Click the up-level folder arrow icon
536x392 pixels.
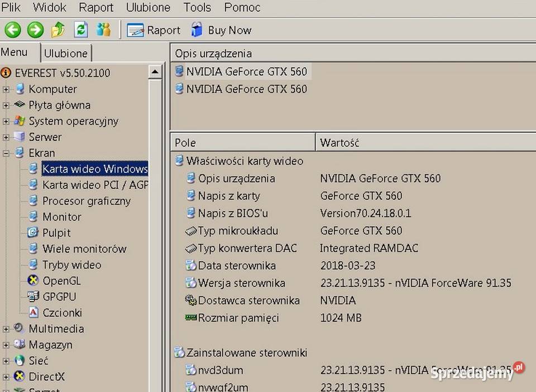pyautogui.click(x=58, y=30)
